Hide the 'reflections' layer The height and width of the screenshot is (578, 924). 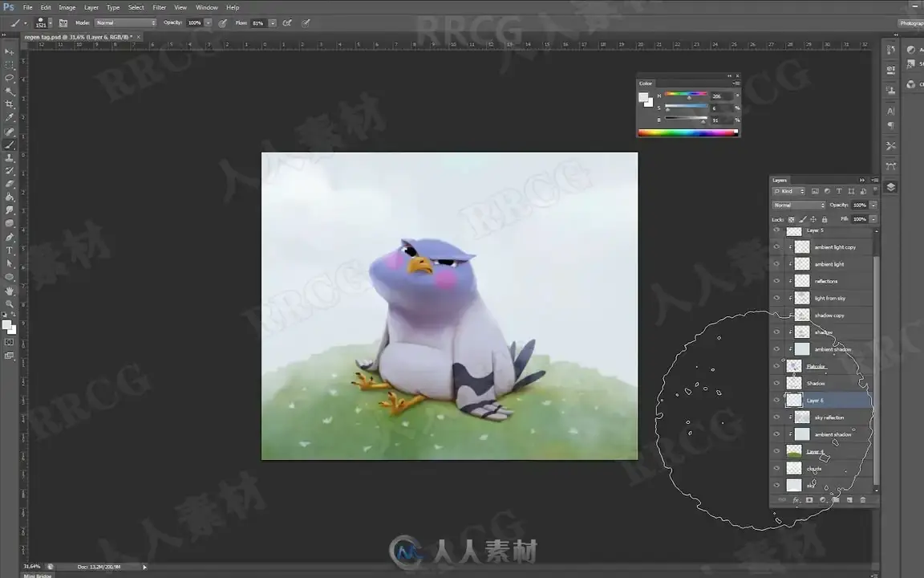tap(776, 281)
